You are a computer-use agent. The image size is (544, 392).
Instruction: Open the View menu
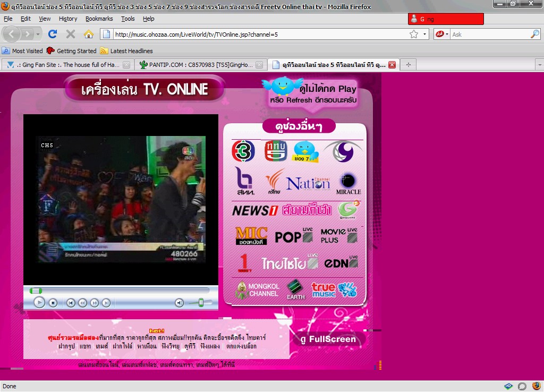45,19
